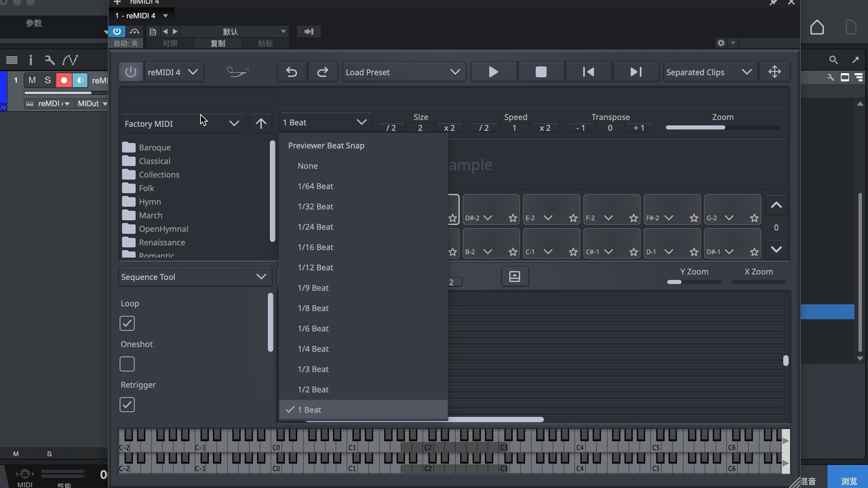868x488 pixels.
Task: Click the wrench tool in track header
Action: click(50, 60)
